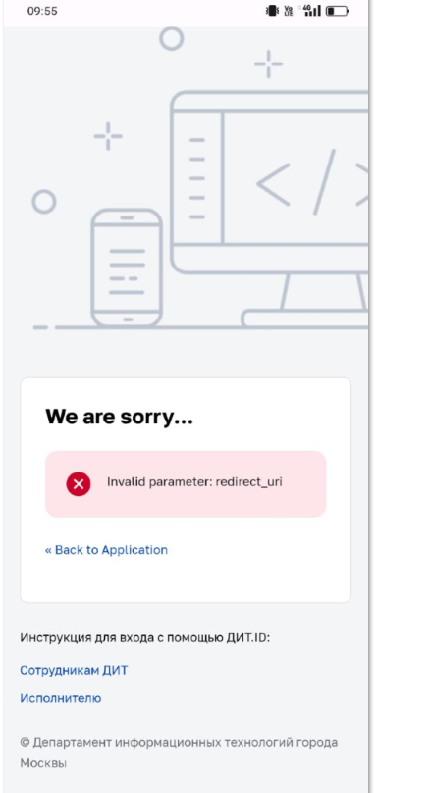Open the Исполнителю instructions link
The image size is (445, 793).
(x=61, y=698)
